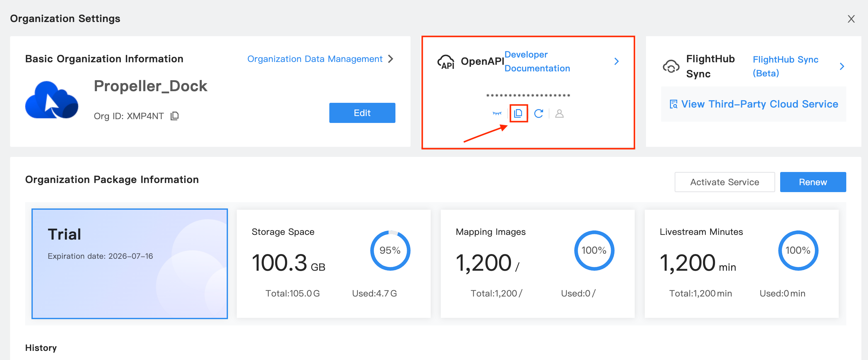
Task: Click the OpenAPI cloud icon
Action: pos(446,62)
